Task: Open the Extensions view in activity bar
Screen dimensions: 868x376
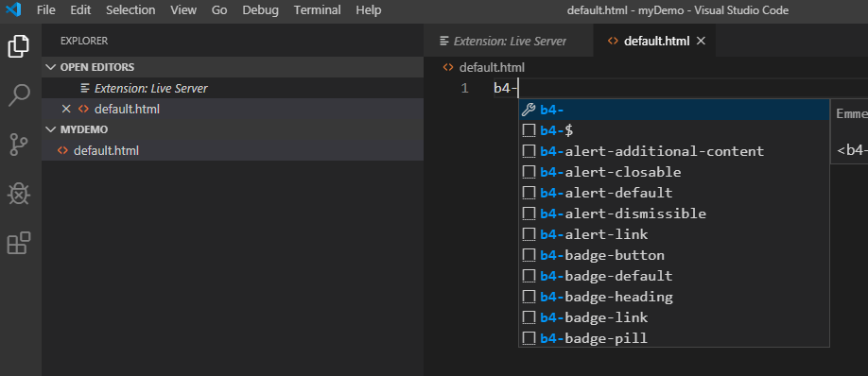Action: click(19, 243)
